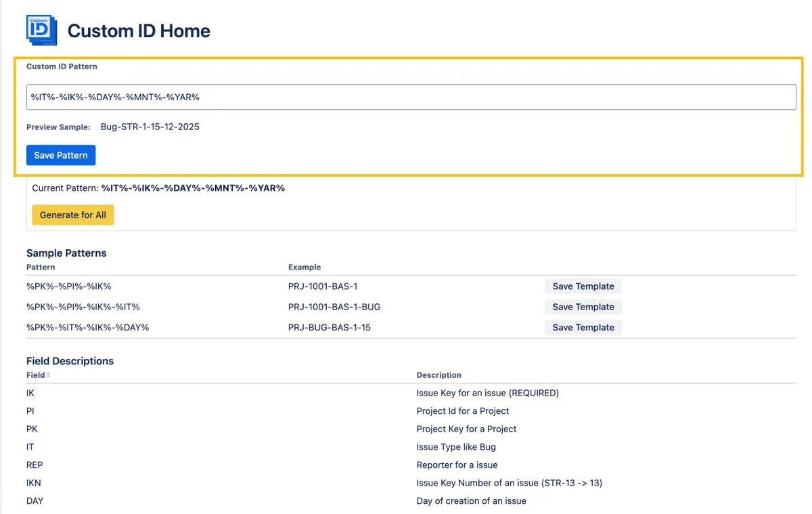Viewport: 812px width, 514px height.
Task: Select 'Project Id for a Project' description
Action: pyautogui.click(x=463, y=411)
